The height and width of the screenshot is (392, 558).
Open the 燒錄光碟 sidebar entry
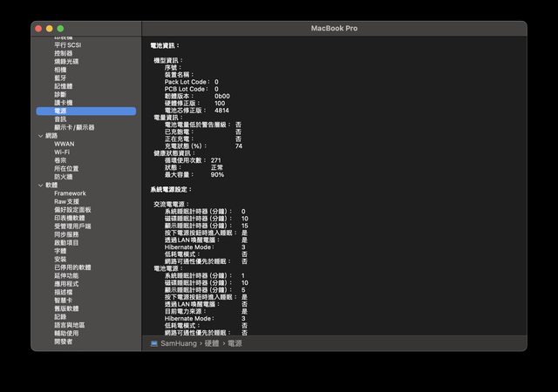coord(66,62)
